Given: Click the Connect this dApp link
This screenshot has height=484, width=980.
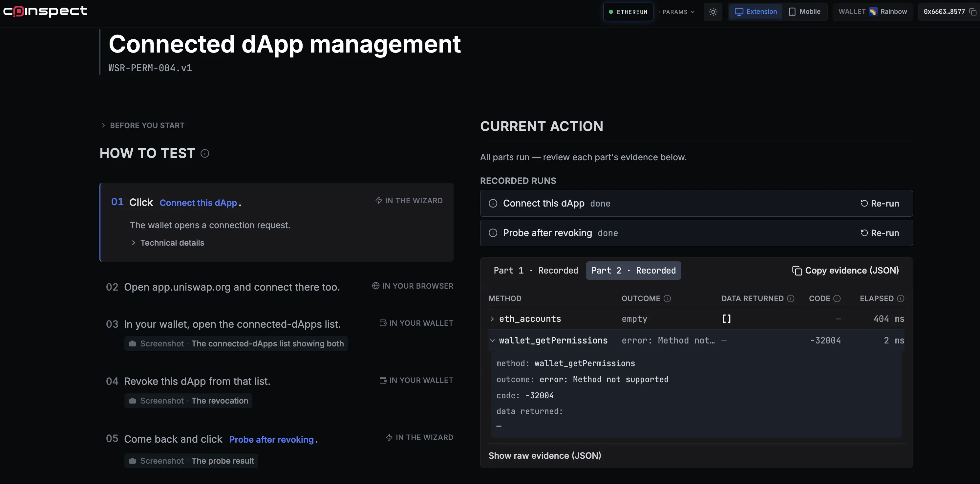Looking at the screenshot, I should 198,203.
